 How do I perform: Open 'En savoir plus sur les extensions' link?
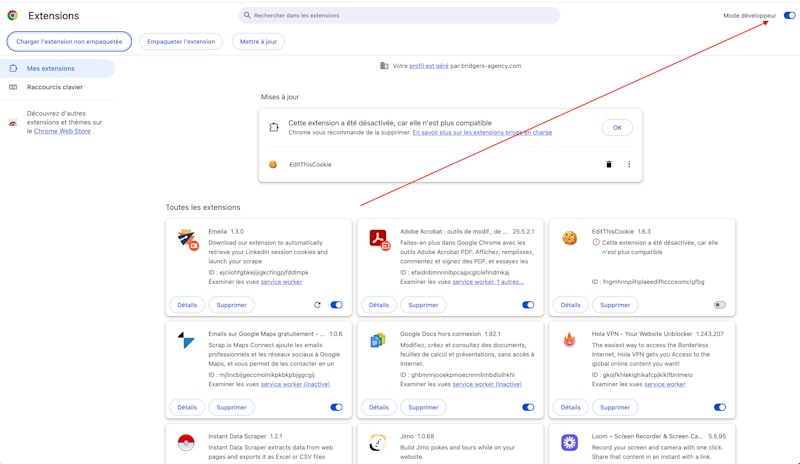pos(482,132)
